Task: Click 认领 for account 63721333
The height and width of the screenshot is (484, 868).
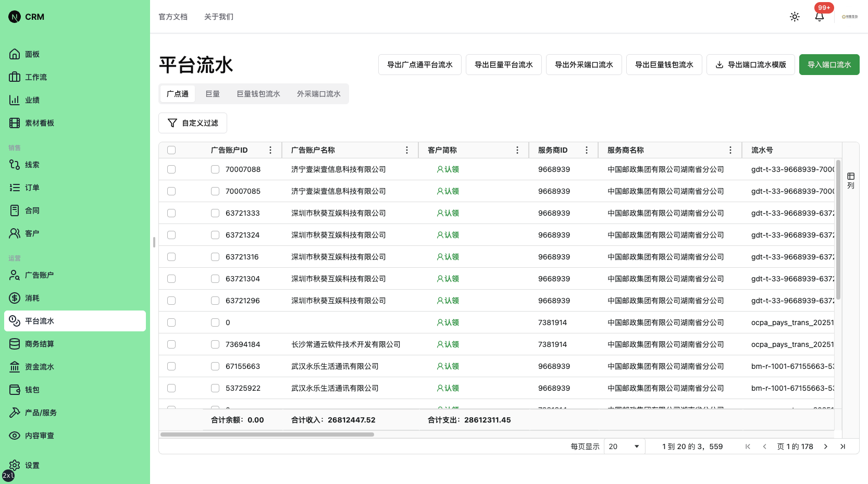Action: (448, 213)
